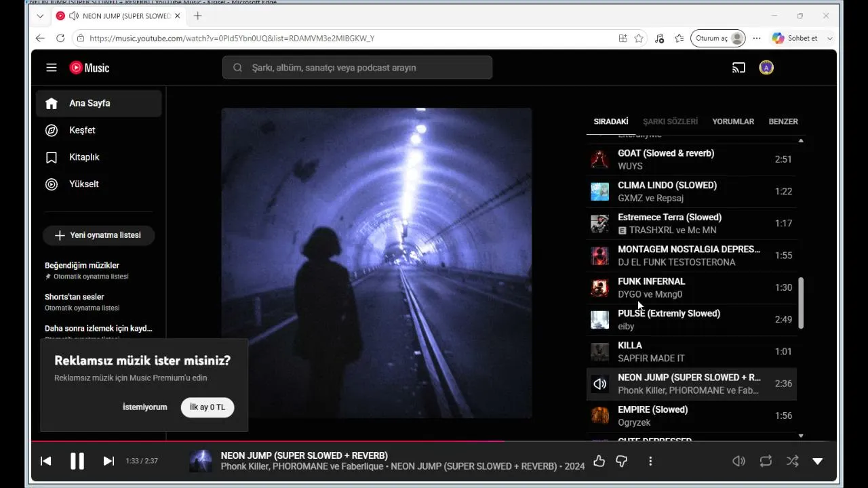868x488 pixels.
Task: Mute the volume in the player bar
Action: click(x=739, y=461)
